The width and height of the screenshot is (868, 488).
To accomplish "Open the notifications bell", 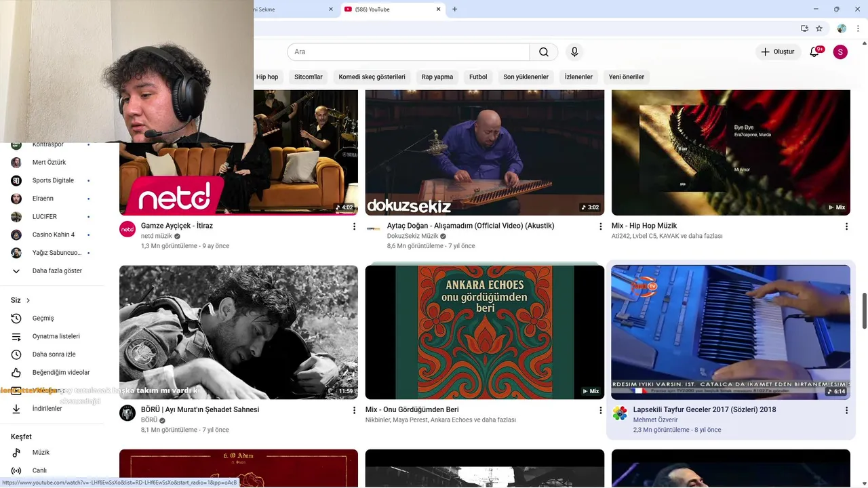I will 815,52.
